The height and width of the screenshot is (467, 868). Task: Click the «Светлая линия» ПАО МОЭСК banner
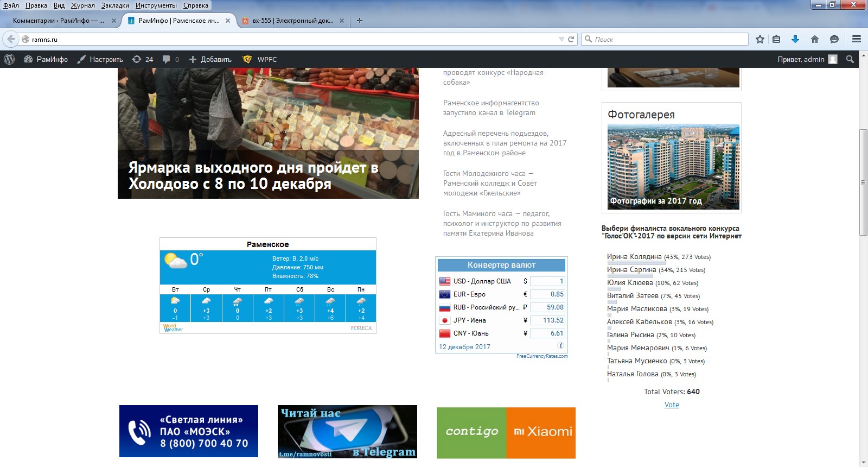click(189, 431)
